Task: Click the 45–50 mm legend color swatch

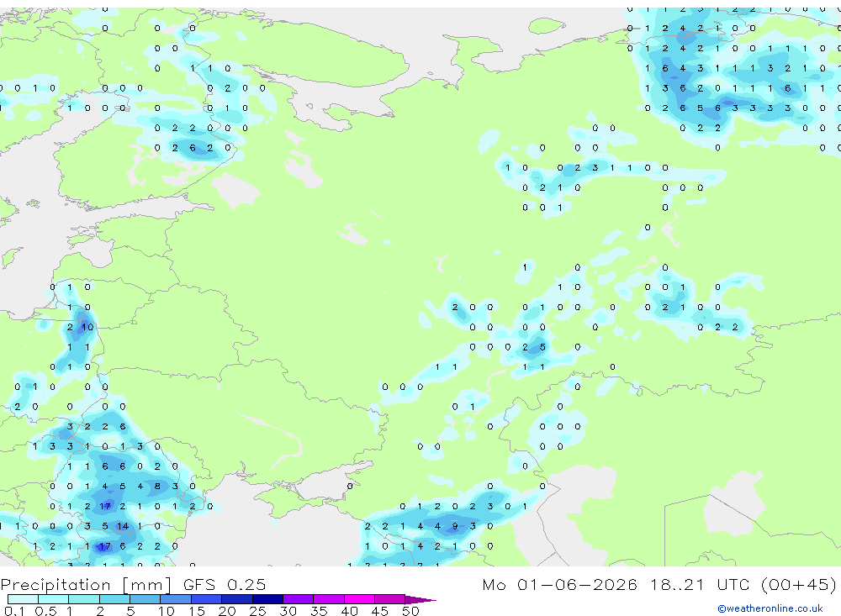Action: pyautogui.click(x=390, y=599)
